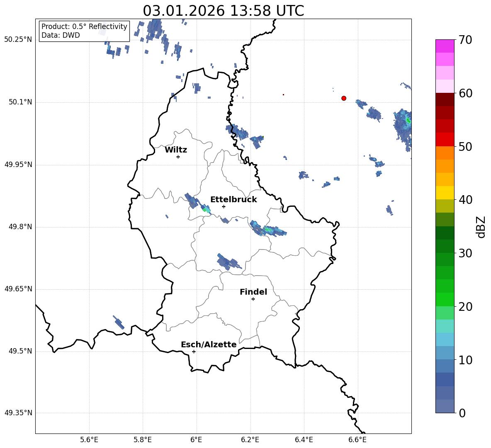Screen dimensions: 491x448
Task: Click the Data: DWD text
Action: 61,35
